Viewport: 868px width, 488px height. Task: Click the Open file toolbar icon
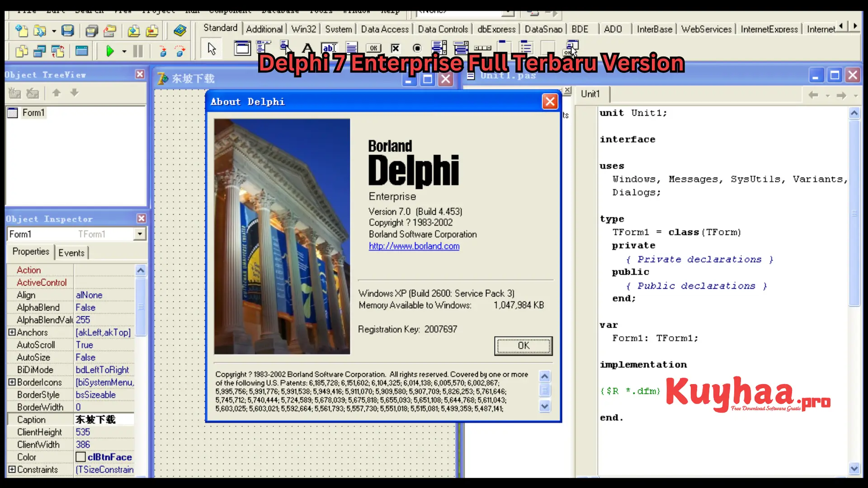click(x=40, y=31)
